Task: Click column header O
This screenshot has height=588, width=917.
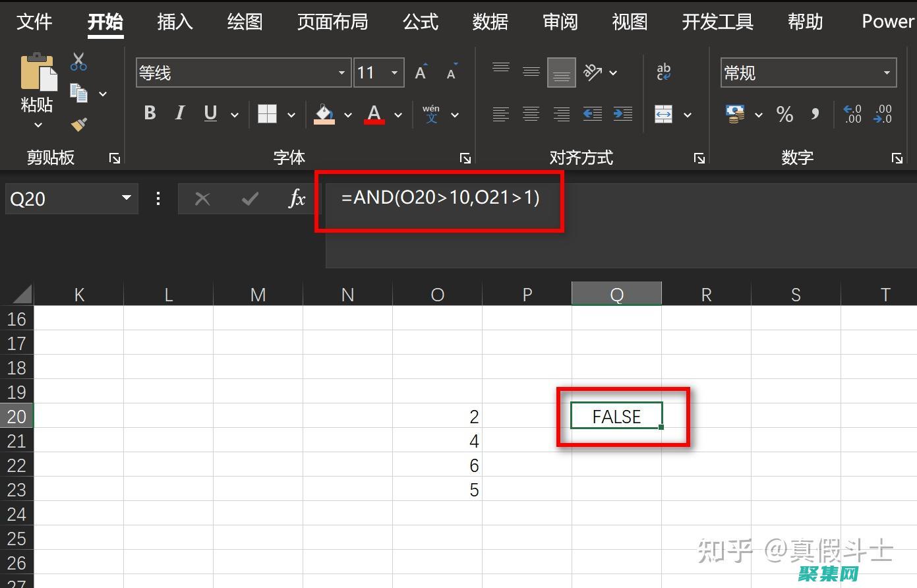Action: 437,295
